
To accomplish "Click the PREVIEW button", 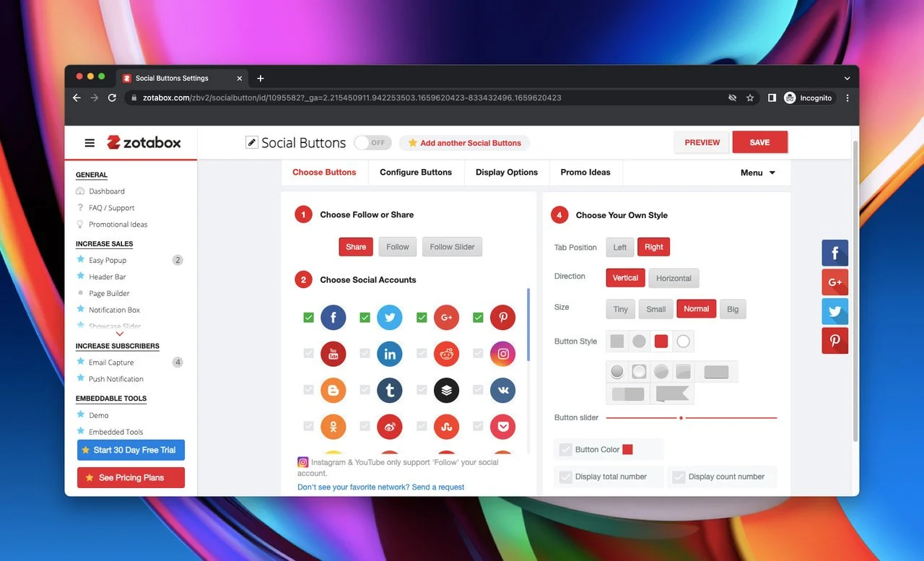I will (x=702, y=143).
